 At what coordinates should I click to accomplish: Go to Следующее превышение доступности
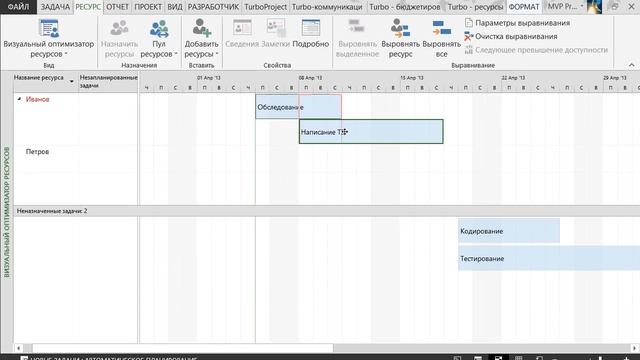(536, 50)
